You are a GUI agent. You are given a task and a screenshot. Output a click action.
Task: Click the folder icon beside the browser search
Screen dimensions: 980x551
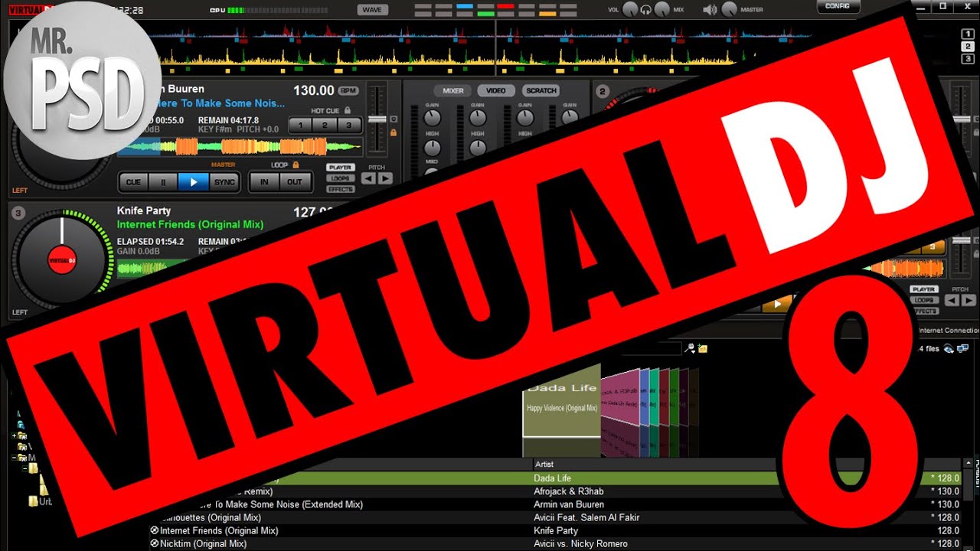pos(702,348)
